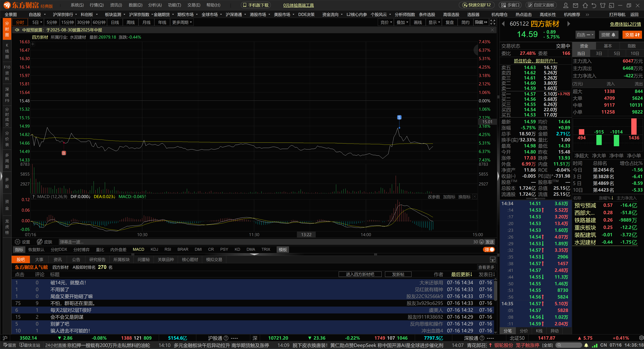This screenshot has height=349, width=644.
Task: Open the 显示 display dropdown
Action: [x=434, y=22]
